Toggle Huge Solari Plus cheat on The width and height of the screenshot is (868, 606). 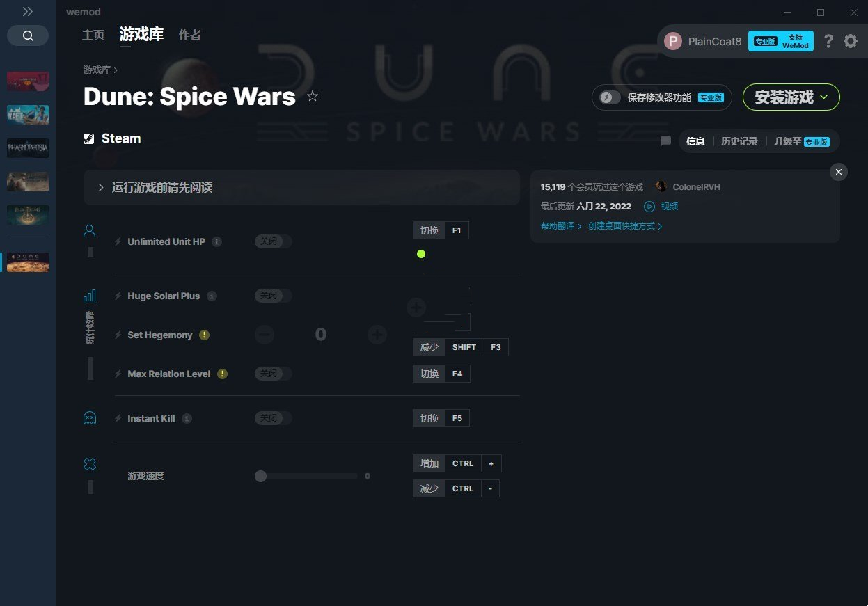(273, 296)
